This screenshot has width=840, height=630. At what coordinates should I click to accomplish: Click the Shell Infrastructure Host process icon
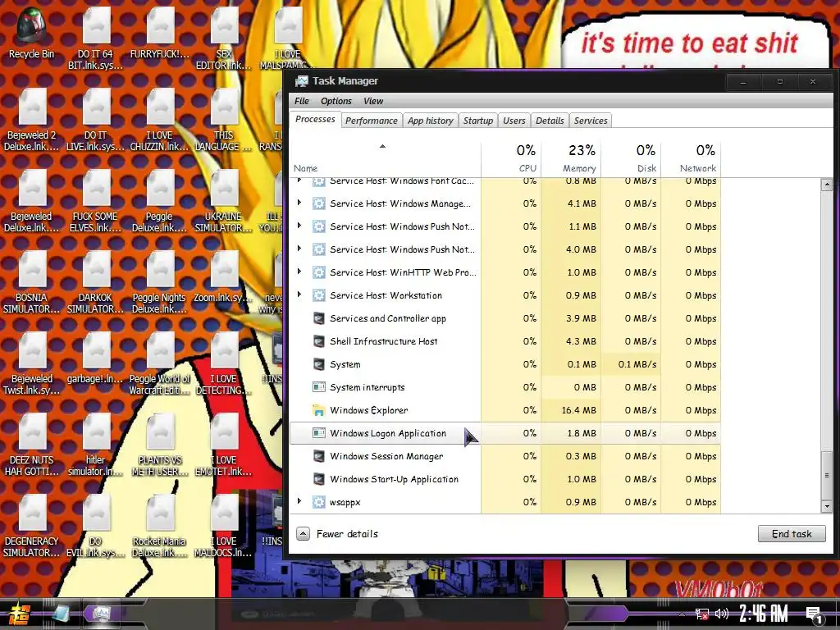point(319,341)
